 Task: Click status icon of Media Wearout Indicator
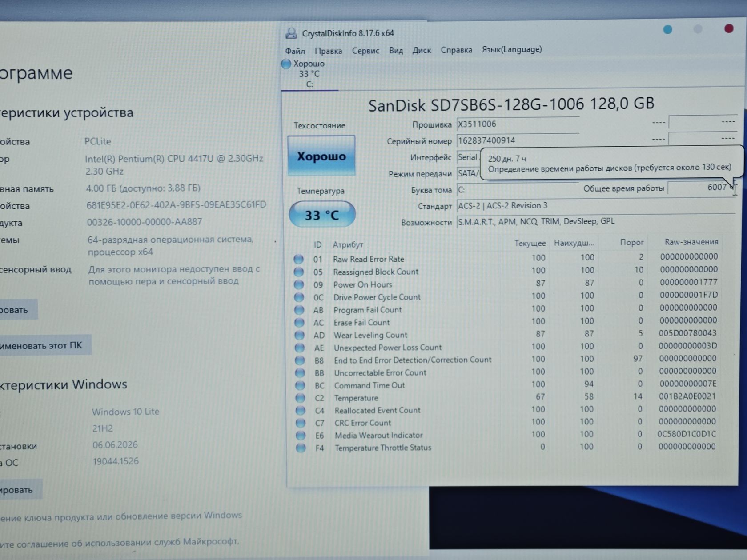(301, 435)
